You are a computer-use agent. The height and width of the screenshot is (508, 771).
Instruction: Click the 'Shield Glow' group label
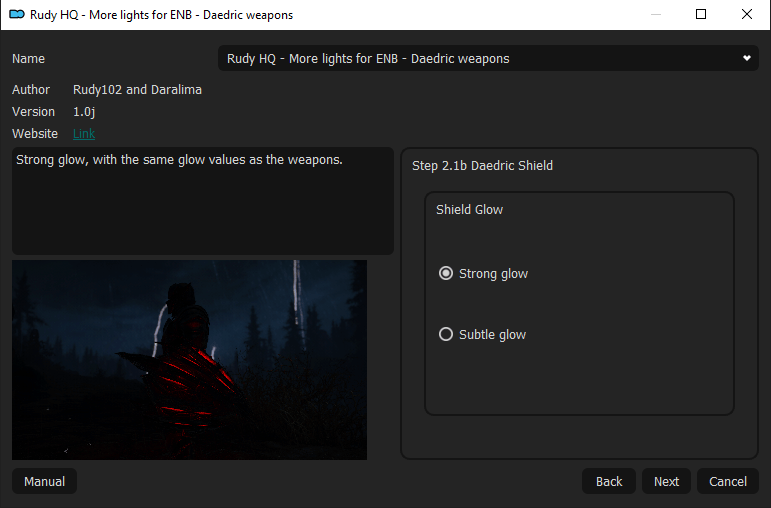click(x=470, y=209)
